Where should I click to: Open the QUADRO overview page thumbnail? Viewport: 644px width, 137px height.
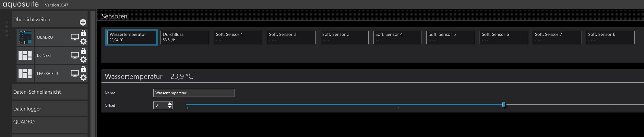[25, 37]
